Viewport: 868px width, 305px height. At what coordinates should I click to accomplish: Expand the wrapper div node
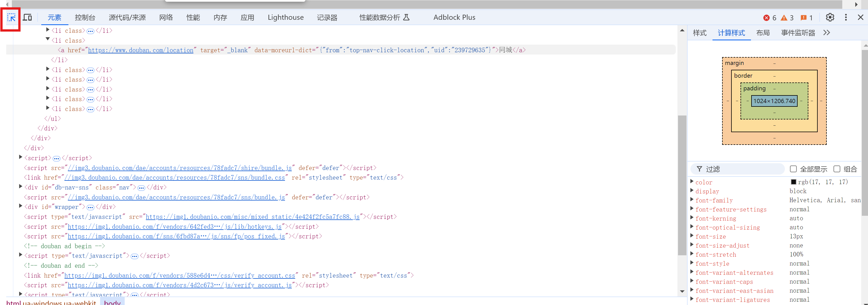pyautogui.click(x=21, y=206)
